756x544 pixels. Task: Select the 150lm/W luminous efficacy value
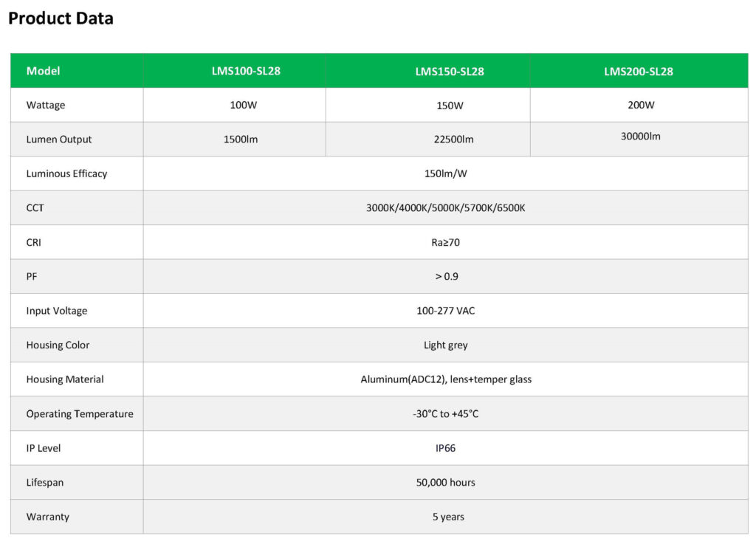click(x=446, y=173)
